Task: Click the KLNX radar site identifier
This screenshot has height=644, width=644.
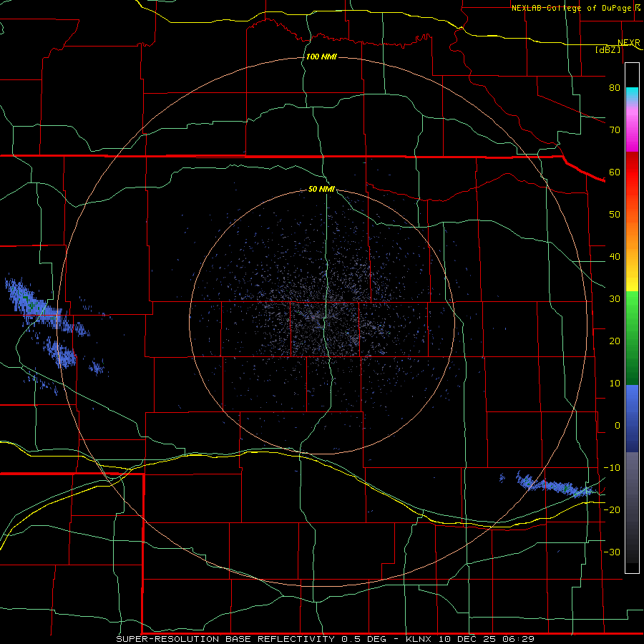Action: [419, 639]
